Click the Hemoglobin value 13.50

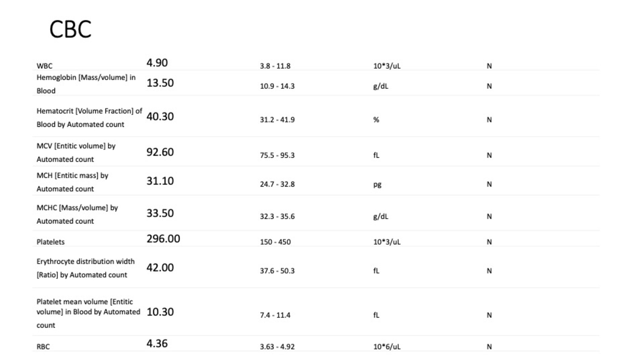[160, 83]
